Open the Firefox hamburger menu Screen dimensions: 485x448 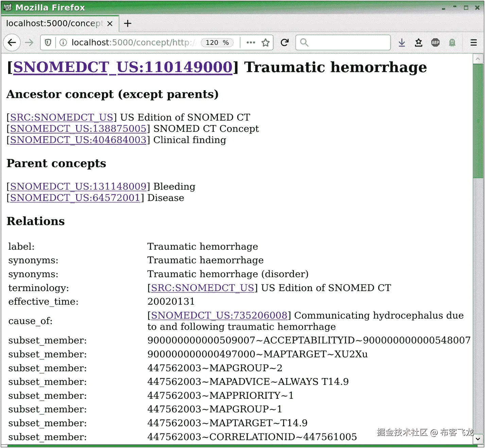pyautogui.click(x=474, y=42)
